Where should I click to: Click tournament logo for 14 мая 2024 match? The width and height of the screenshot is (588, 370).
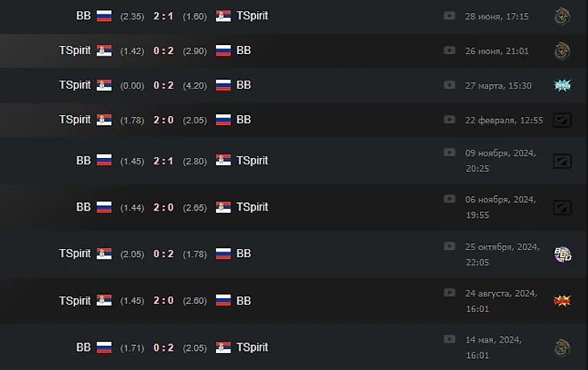(x=562, y=347)
